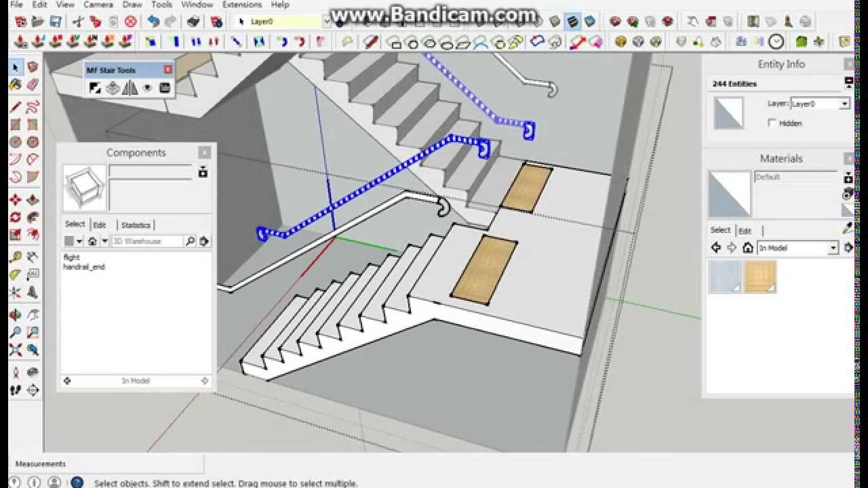The image size is (868, 488).
Task: Toggle the eye icon in MF Stair Tools
Action: 147,87
